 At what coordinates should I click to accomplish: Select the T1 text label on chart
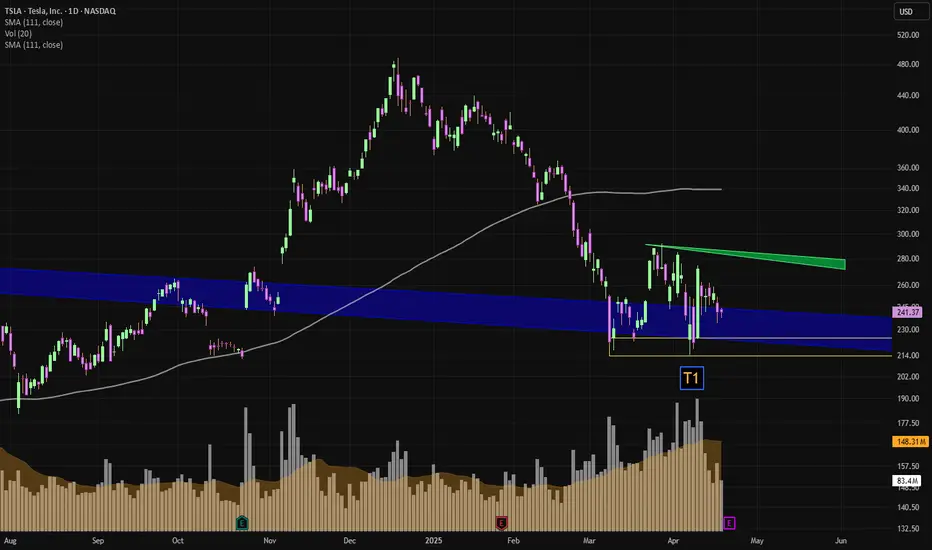pos(692,378)
